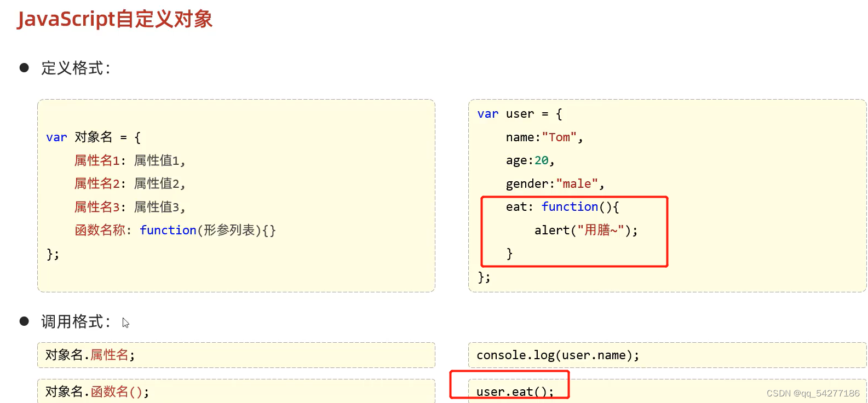Click the line 'var user = {'

[x=520, y=114]
